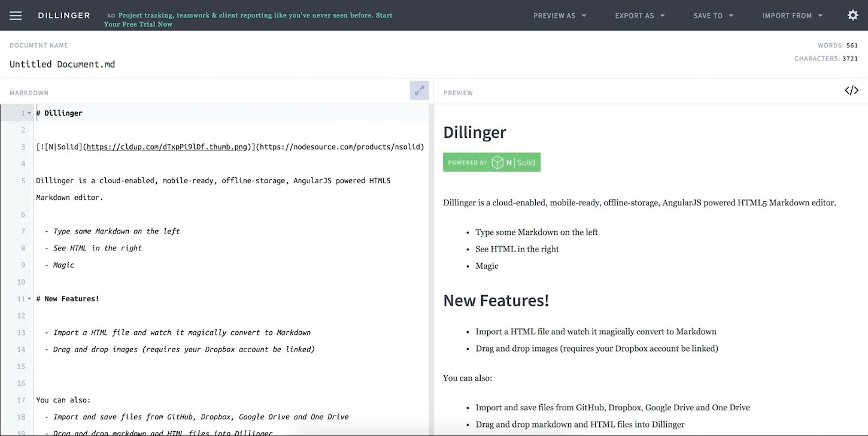Image resolution: width=868 pixels, height=436 pixels.
Task: Click the cldup.com image URL in line 3
Action: pyautogui.click(x=167, y=147)
